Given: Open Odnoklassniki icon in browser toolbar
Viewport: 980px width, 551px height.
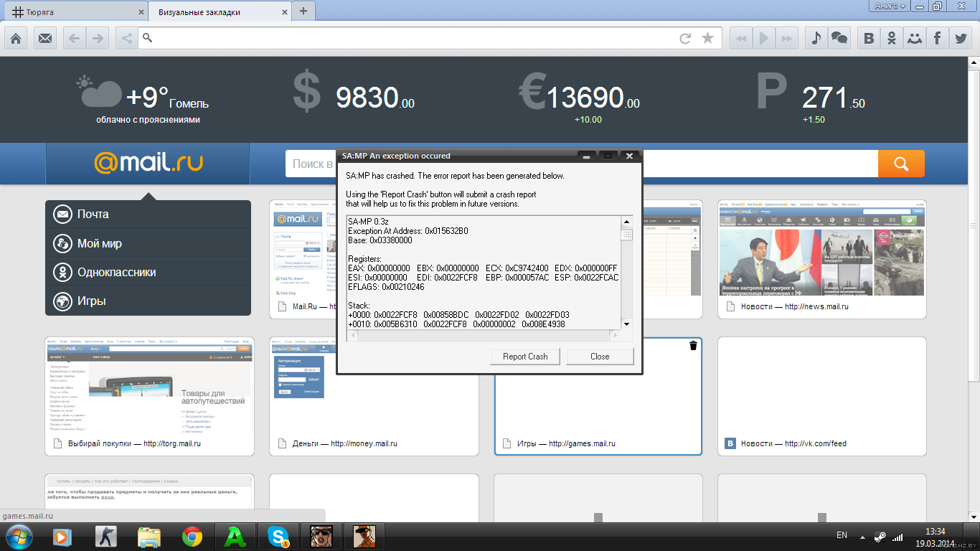Looking at the screenshot, I should (x=892, y=38).
